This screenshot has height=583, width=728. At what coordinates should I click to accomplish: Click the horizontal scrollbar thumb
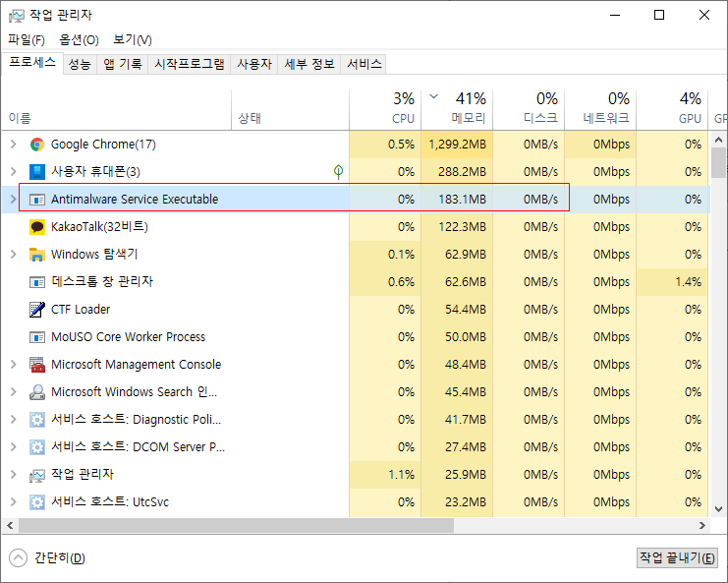[236, 525]
